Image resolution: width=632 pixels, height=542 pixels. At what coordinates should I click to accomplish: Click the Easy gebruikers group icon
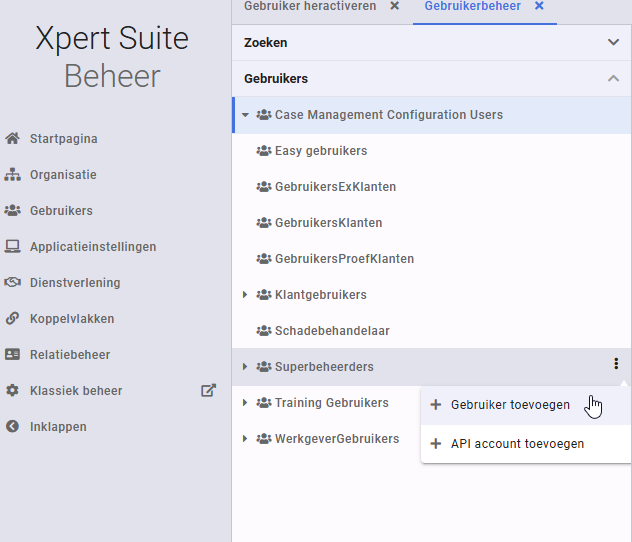click(x=264, y=151)
